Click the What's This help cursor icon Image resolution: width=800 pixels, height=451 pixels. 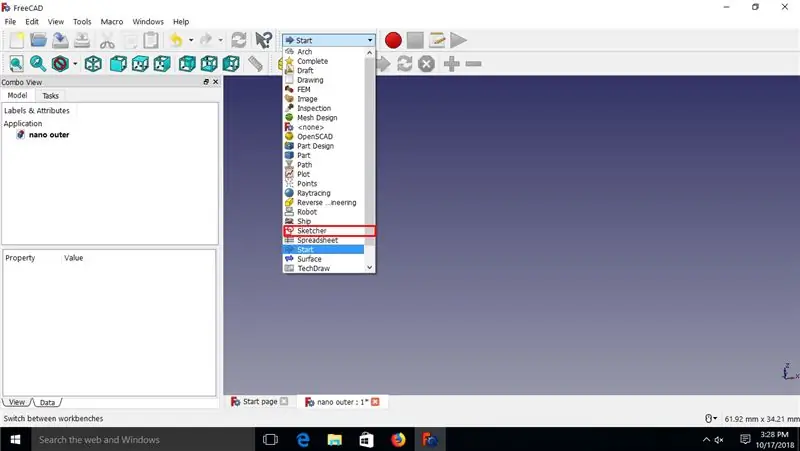[x=264, y=40]
